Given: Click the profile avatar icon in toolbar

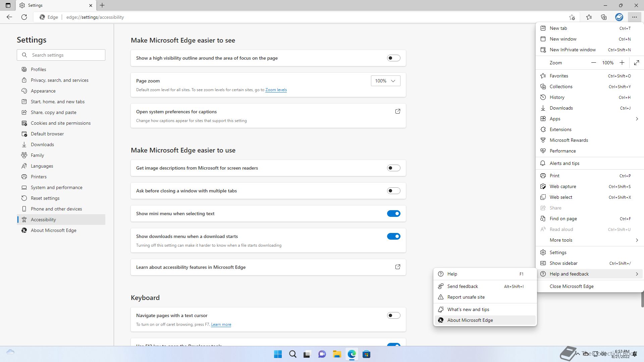Looking at the screenshot, I should point(619,17).
